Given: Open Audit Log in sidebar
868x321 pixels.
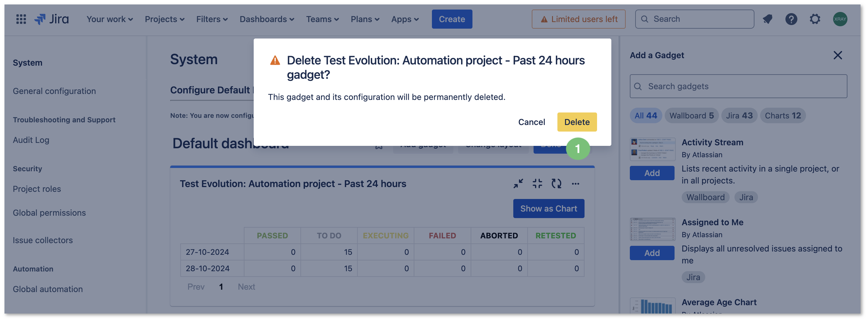Looking at the screenshot, I should [31, 140].
